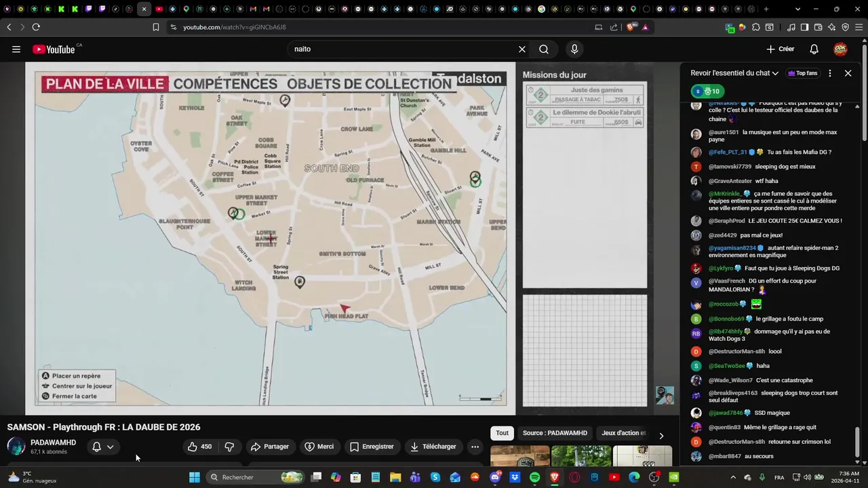
Task: Open the YouTube guide hamburger menu
Action: [x=16, y=49]
